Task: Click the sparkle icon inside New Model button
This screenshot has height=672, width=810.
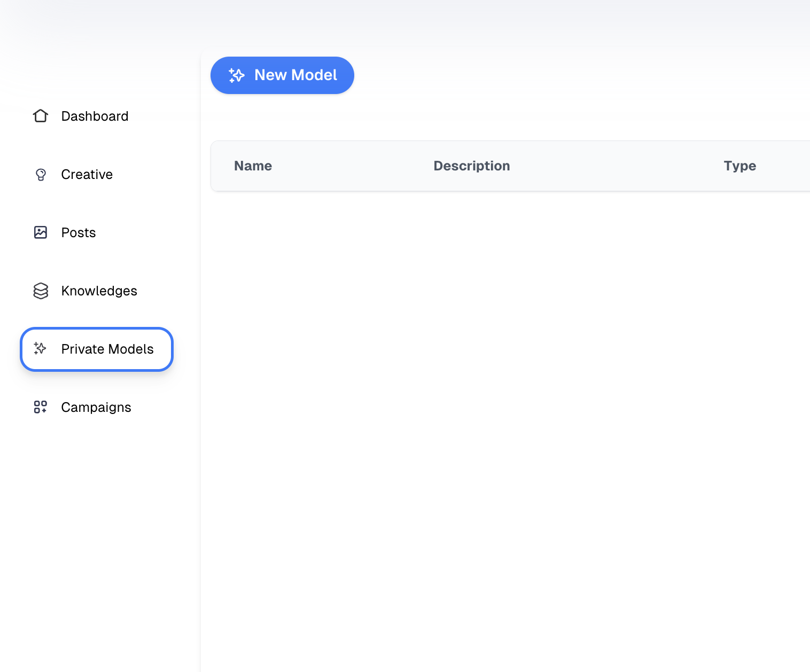Action: (237, 75)
